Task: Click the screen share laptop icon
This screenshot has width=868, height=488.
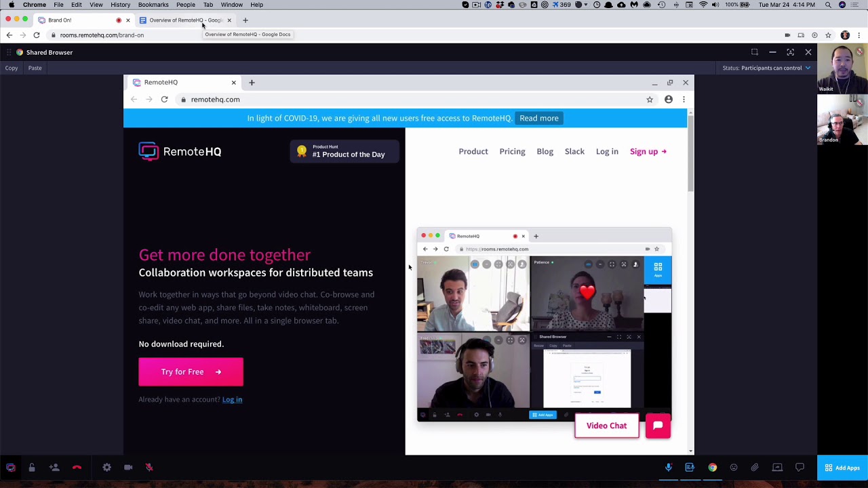Action: click(778, 468)
